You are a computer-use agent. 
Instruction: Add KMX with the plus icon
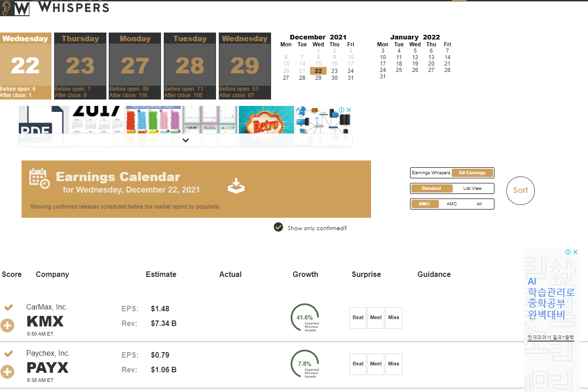pyautogui.click(x=7, y=326)
